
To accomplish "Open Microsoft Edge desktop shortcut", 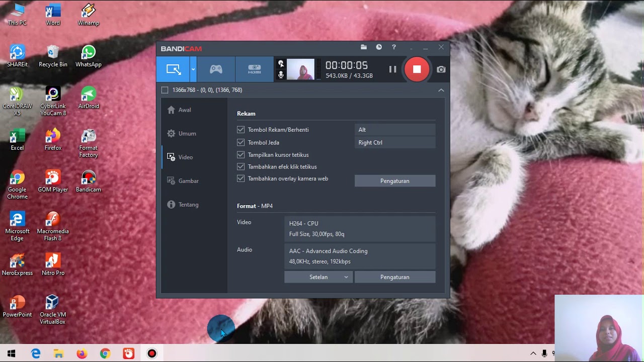I will pos(17,227).
